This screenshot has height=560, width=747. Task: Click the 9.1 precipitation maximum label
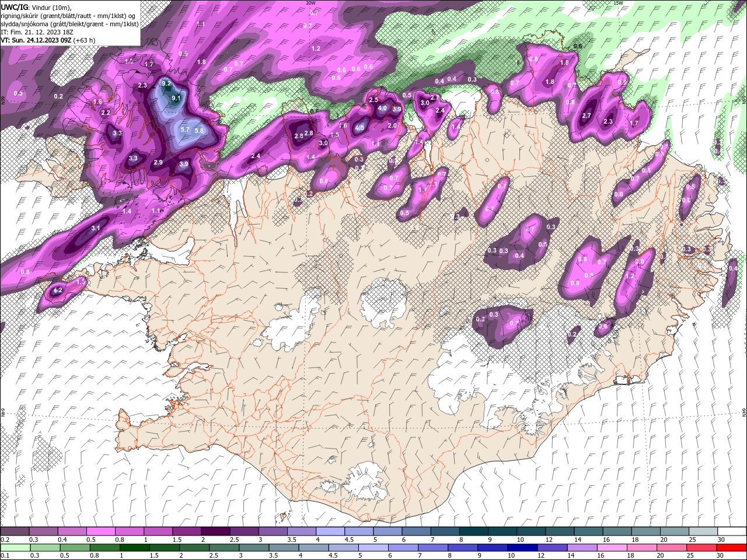tap(176, 99)
